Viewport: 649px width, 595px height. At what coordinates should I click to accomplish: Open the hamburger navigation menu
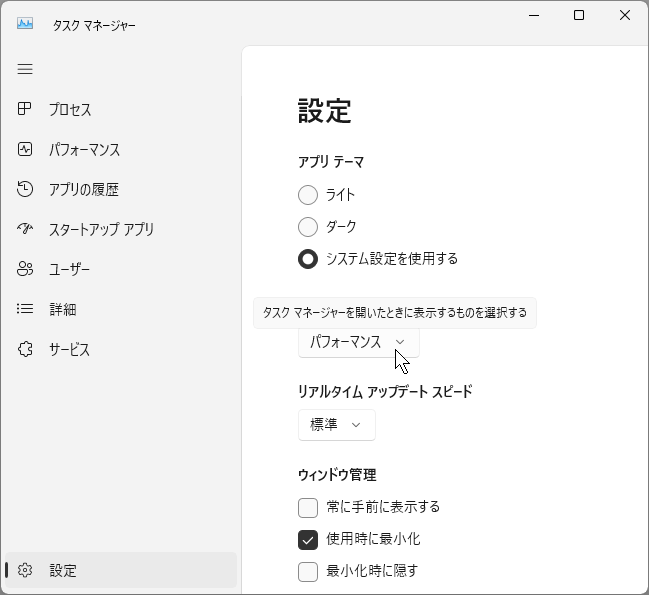(x=25, y=69)
